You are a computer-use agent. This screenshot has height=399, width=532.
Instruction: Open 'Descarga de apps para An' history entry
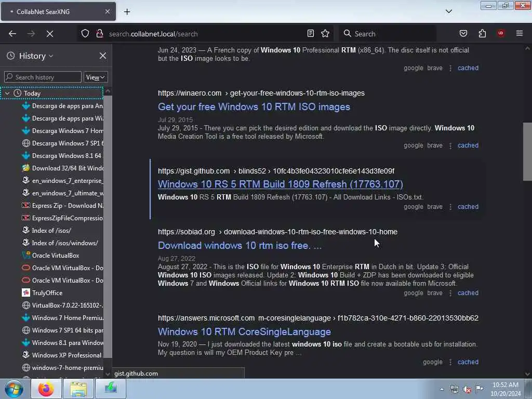[62, 106]
